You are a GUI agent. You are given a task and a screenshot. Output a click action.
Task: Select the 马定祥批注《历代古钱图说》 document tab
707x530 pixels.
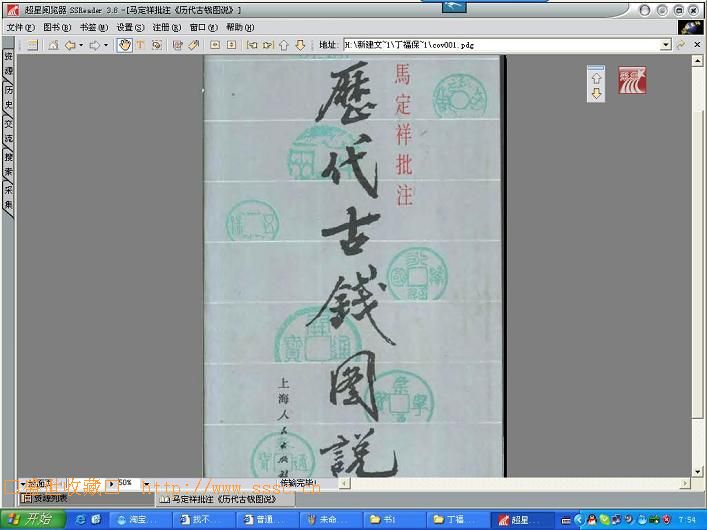215,497
